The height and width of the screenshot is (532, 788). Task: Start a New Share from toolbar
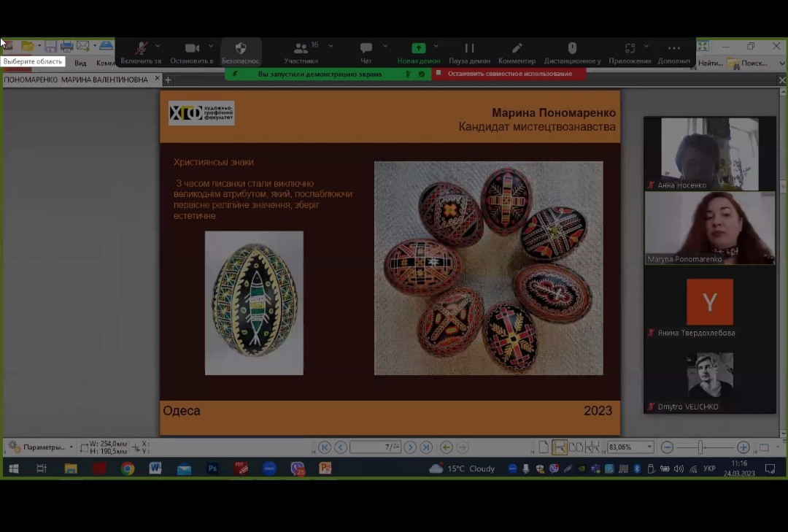click(418, 49)
